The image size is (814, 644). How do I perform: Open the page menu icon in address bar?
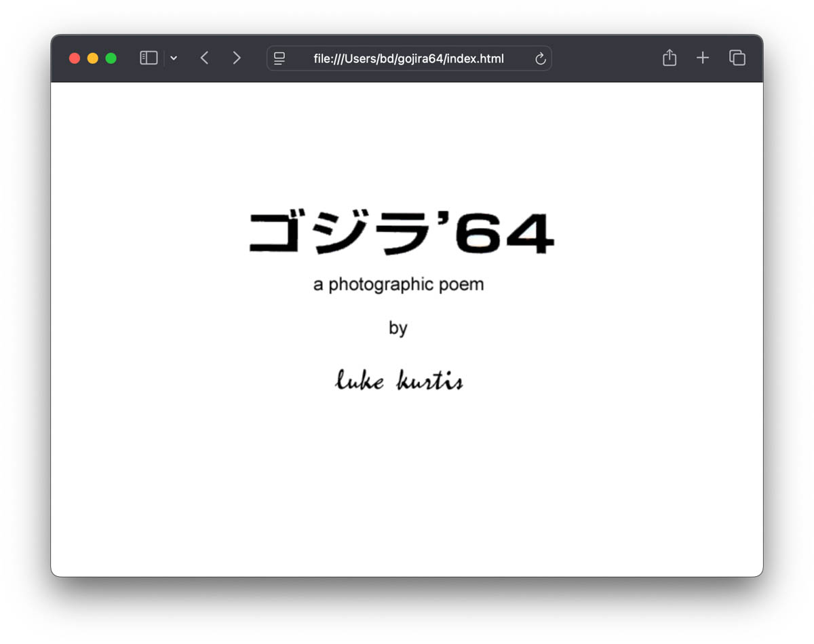tap(279, 59)
